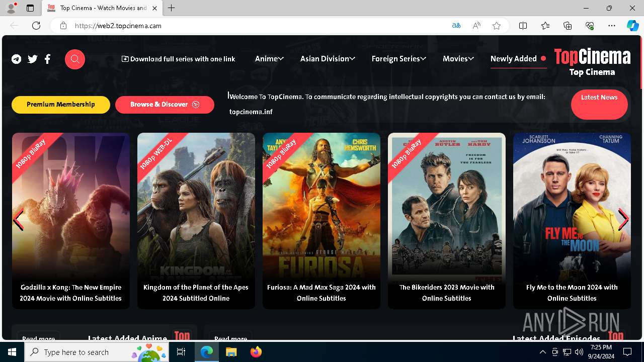Show hidden system tray icons

(x=542, y=352)
